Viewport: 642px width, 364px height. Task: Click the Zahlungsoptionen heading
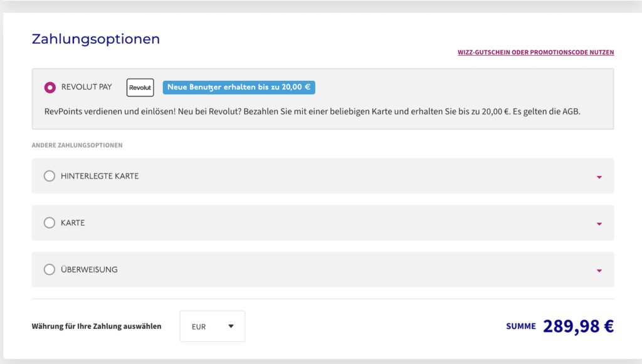coord(96,39)
